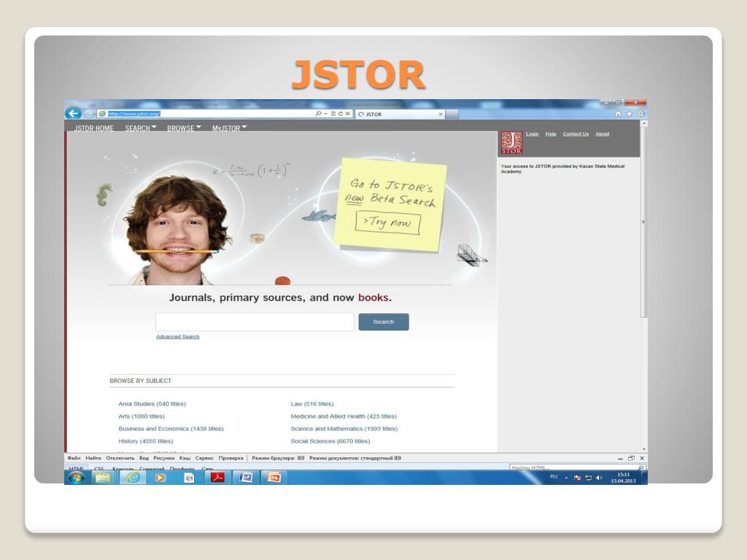Click the Contact Us link
Viewport: 747px width, 560px height.
[576, 134]
